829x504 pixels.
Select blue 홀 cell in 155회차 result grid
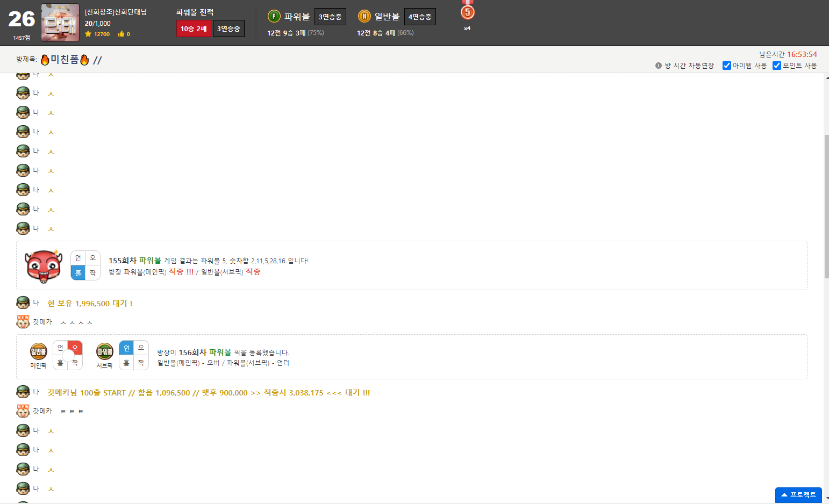[78, 273]
